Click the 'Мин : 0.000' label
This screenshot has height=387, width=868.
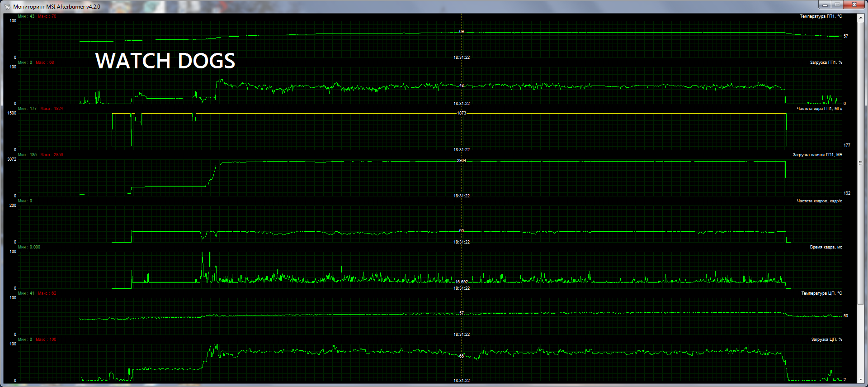[x=29, y=247]
